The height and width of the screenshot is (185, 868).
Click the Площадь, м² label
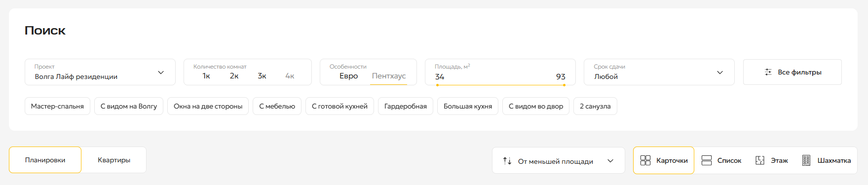pos(453,67)
